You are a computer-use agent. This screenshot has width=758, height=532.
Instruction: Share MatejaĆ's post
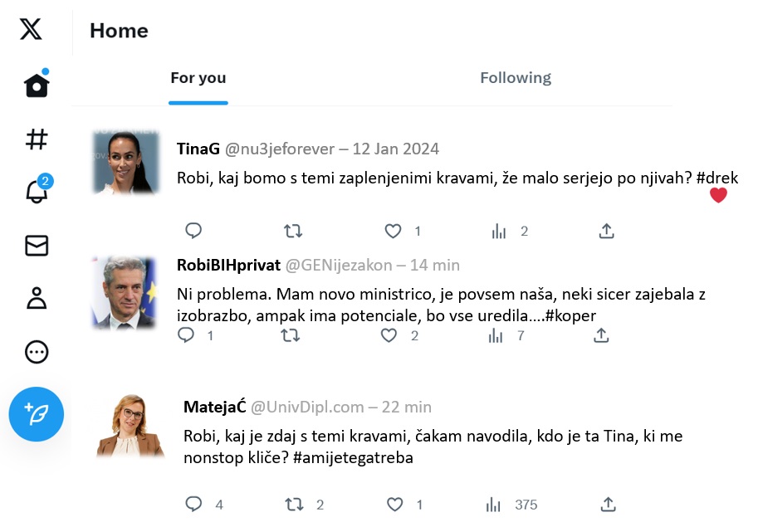tap(608, 504)
